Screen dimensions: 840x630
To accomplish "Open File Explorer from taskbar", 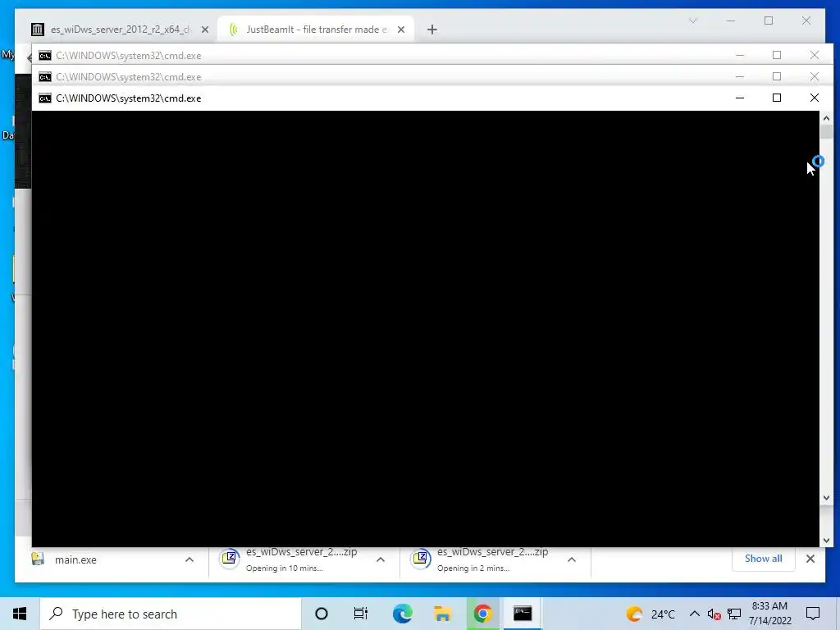I will point(442,614).
